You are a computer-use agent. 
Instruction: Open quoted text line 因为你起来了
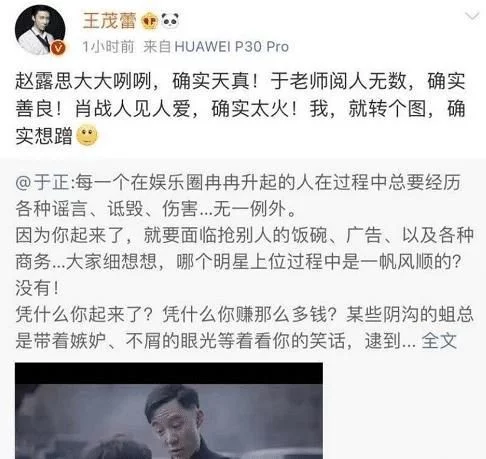pos(244,235)
